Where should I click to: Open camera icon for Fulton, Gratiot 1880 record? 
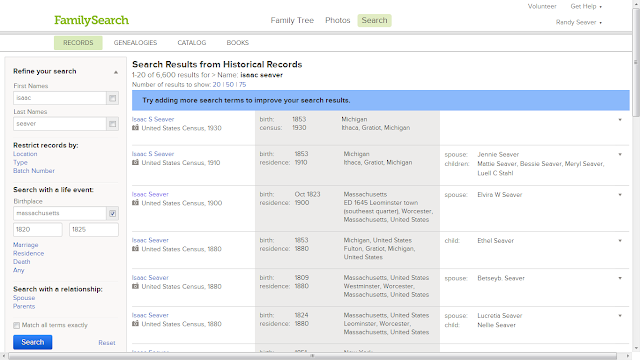(136, 249)
